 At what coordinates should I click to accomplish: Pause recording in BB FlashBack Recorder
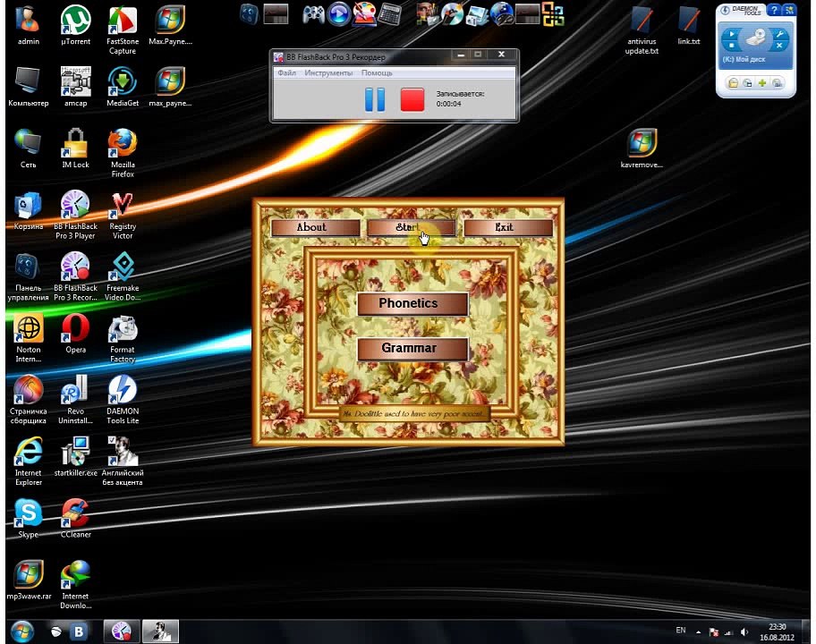click(x=375, y=99)
